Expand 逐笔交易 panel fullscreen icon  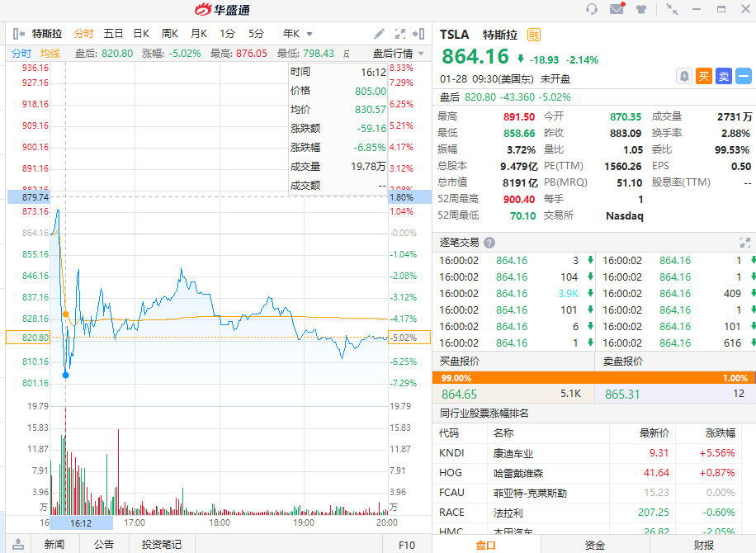coord(745,243)
